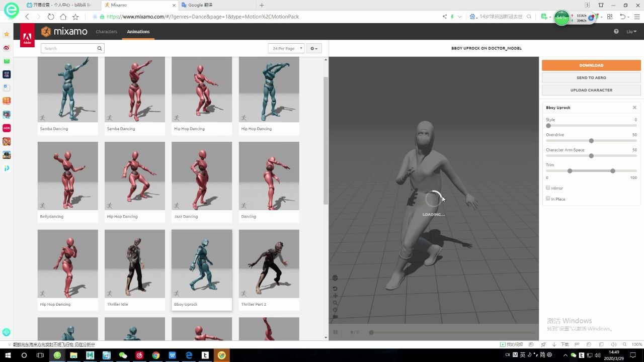Open the 24 Per Page dropdown
This screenshot has width=644, height=362.
pos(286,48)
